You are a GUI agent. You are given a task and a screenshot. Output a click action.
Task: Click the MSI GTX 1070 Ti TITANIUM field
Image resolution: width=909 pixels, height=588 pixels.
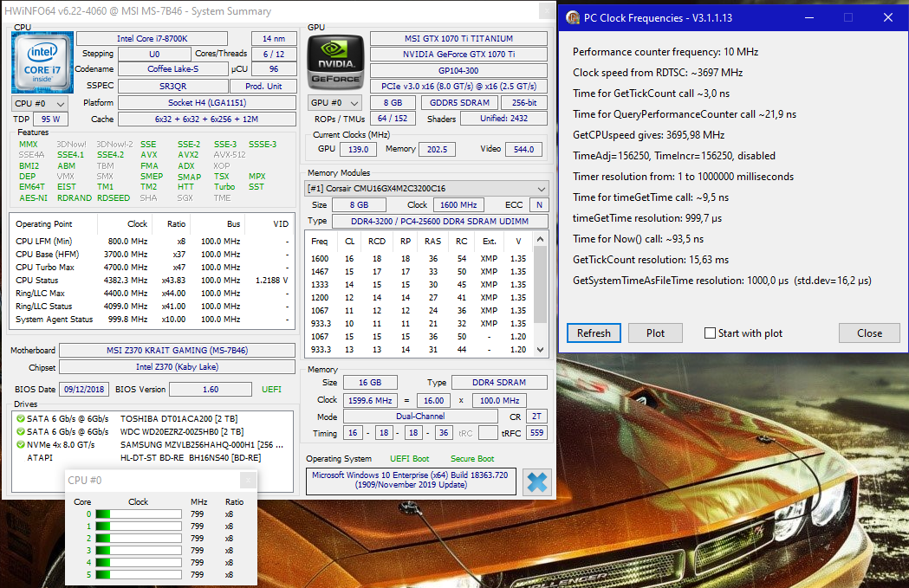(458, 39)
